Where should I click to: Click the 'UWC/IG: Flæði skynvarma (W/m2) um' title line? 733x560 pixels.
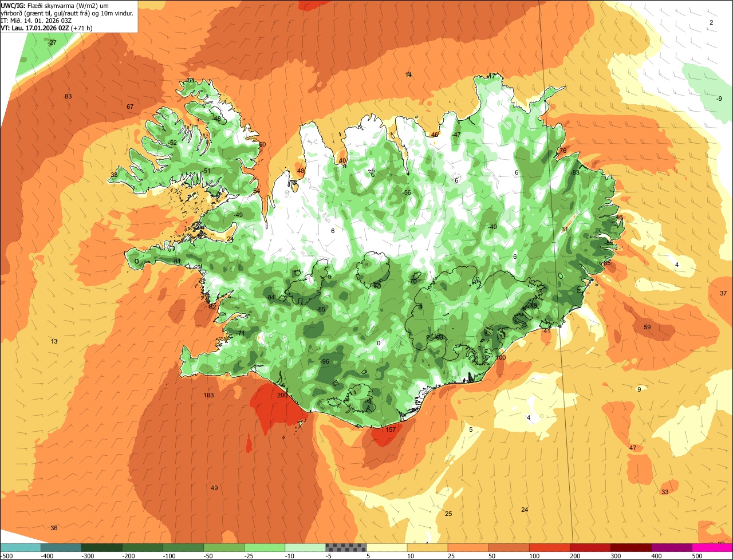point(55,5)
